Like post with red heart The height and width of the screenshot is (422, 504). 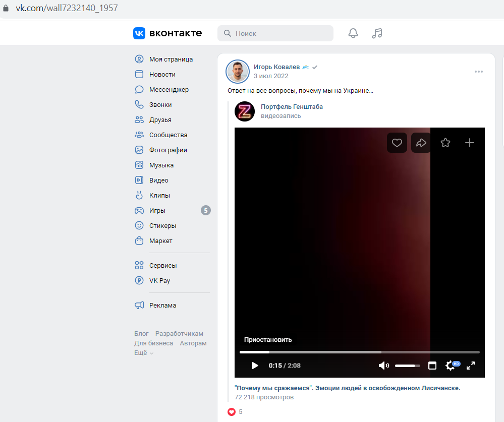[232, 412]
